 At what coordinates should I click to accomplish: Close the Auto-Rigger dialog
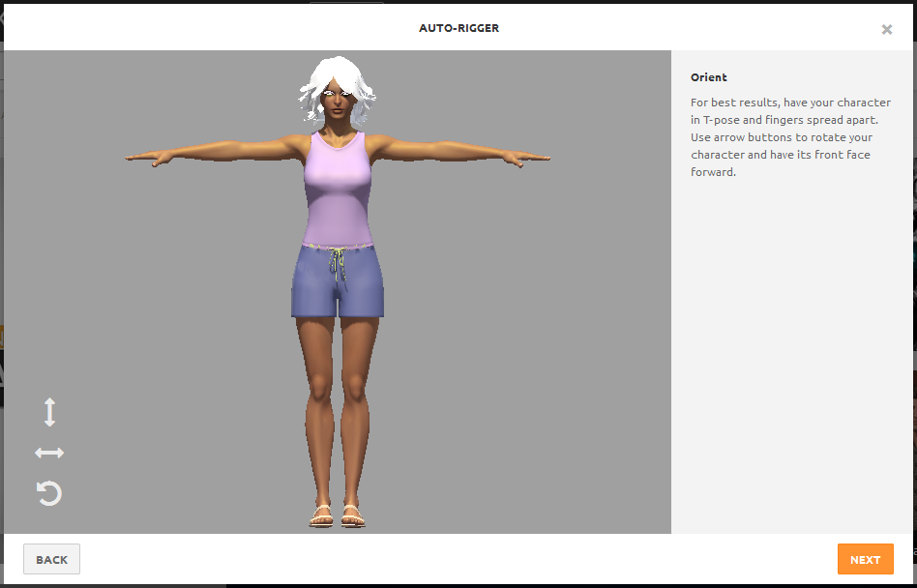(887, 29)
